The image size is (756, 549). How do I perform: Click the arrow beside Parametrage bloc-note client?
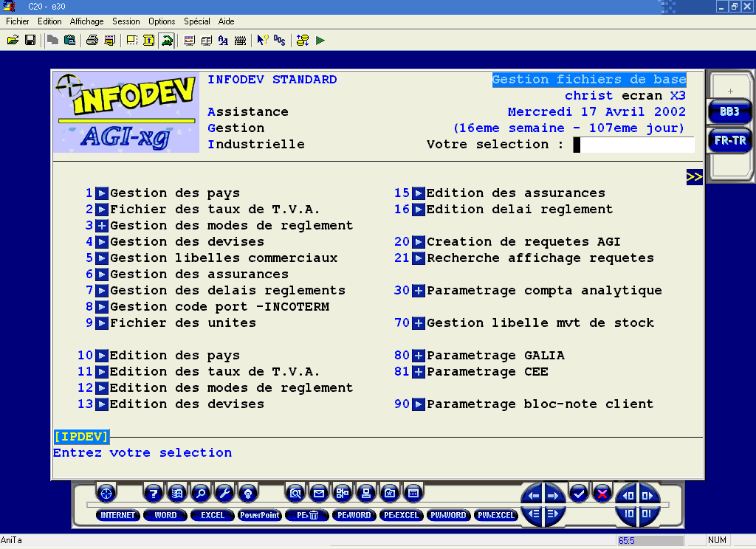point(419,404)
